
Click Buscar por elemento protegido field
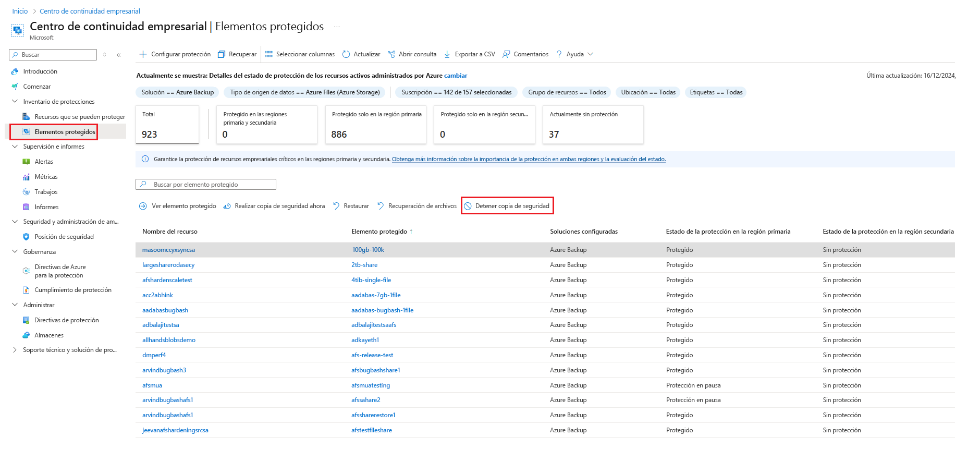coord(206,185)
